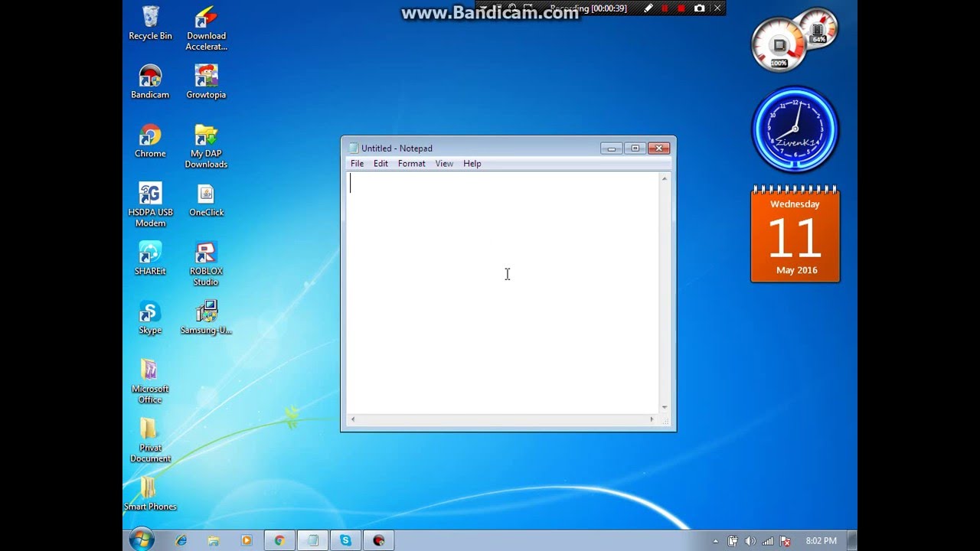
Task: Open the Notepad File menu
Action: click(357, 164)
